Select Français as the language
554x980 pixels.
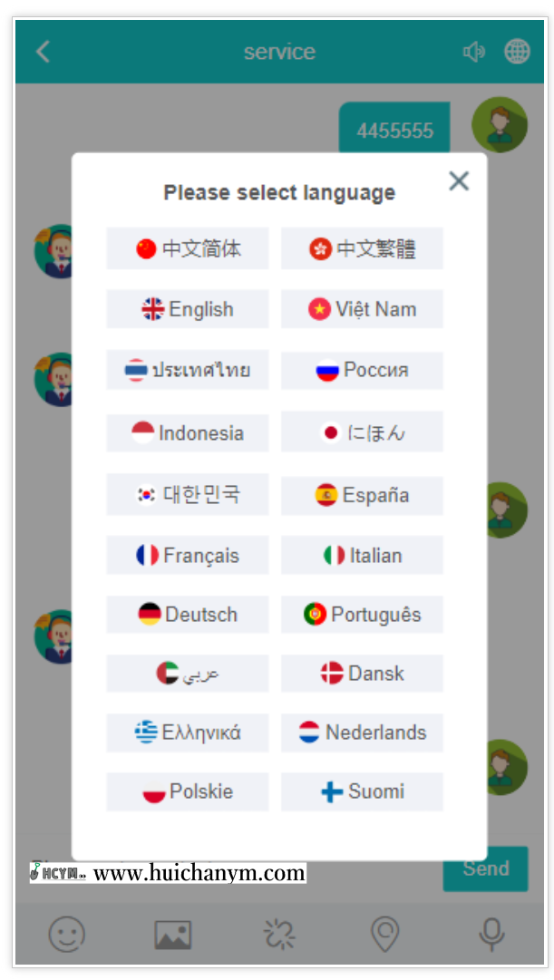(x=188, y=555)
